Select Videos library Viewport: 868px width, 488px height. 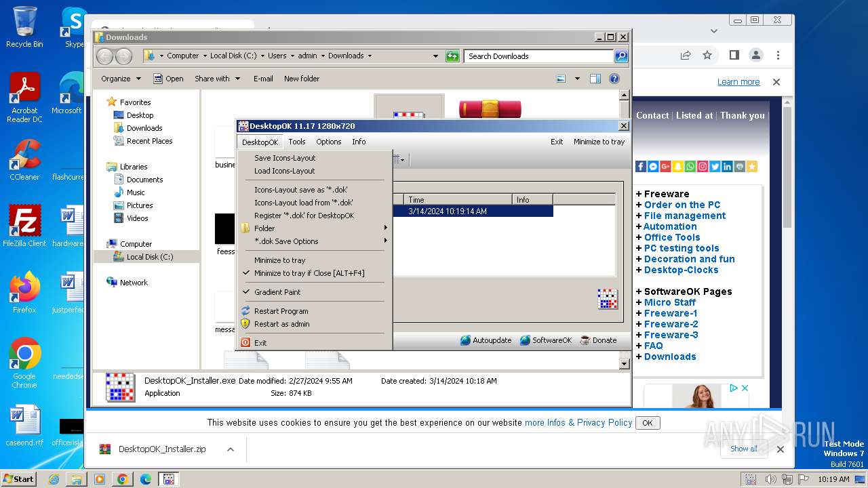(x=131, y=218)
